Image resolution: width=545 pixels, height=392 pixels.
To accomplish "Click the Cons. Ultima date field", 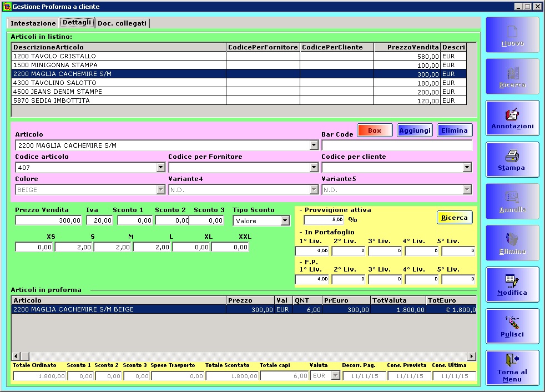I will (x=454, y=376).
